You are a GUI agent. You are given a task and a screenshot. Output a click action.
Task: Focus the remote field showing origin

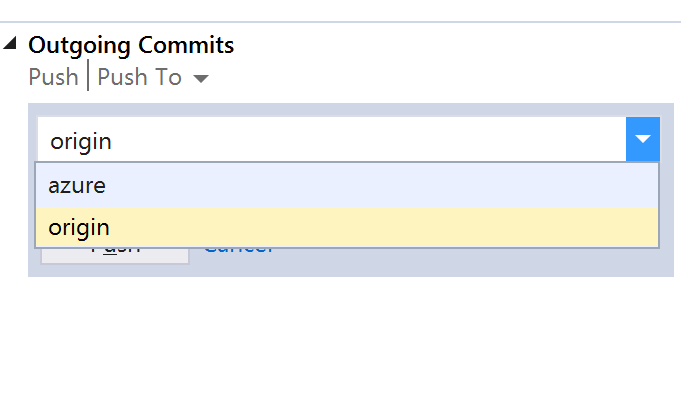pyautogui.click(x=332, y=139)
